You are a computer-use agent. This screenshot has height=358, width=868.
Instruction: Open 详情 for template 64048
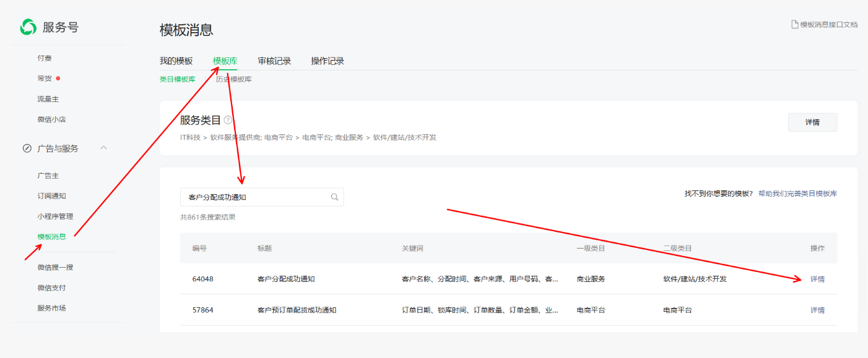(x=817, y=279)
